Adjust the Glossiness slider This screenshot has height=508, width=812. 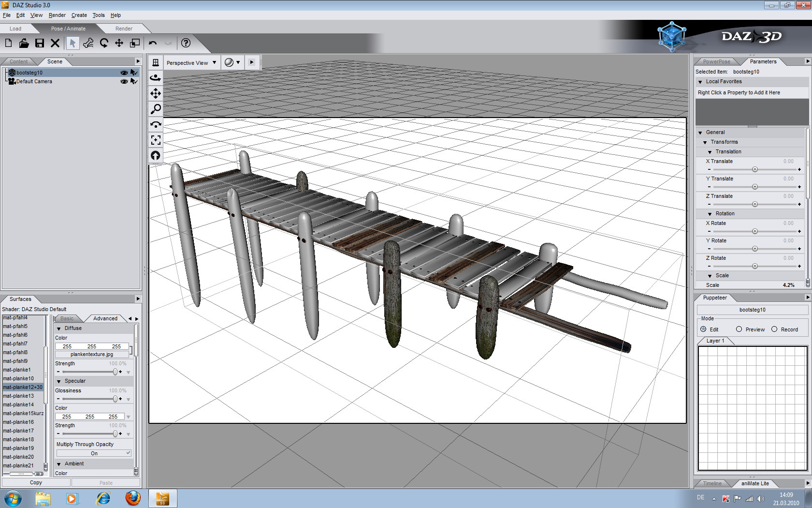coord(89,399)
